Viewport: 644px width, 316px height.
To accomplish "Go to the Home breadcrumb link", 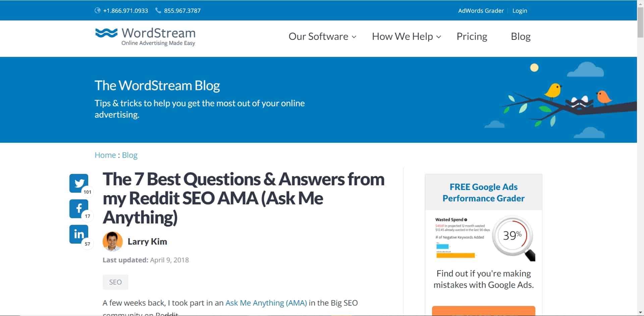I will 105,155.
